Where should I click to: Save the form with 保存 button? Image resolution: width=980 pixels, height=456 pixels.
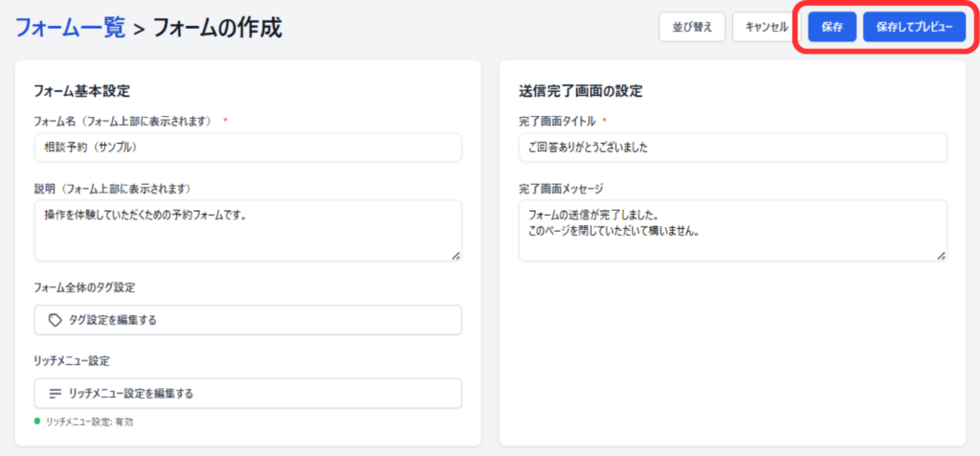click(x=832, y=27)
